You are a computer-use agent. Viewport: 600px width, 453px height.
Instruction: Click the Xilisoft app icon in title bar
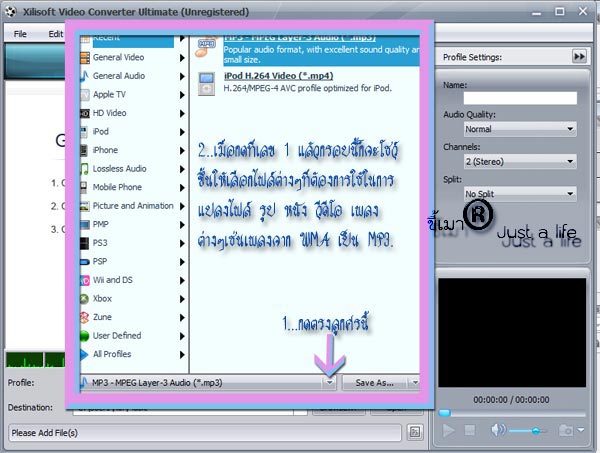[11, 12]
